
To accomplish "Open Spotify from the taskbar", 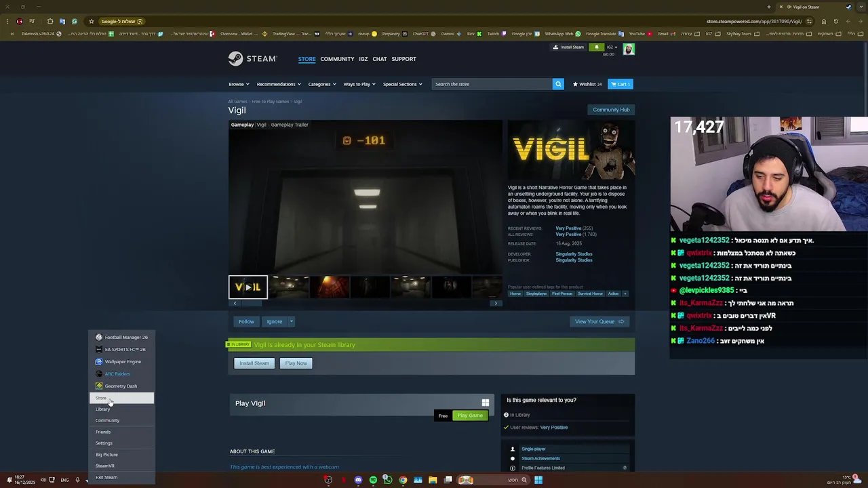I will pos(373,480).
